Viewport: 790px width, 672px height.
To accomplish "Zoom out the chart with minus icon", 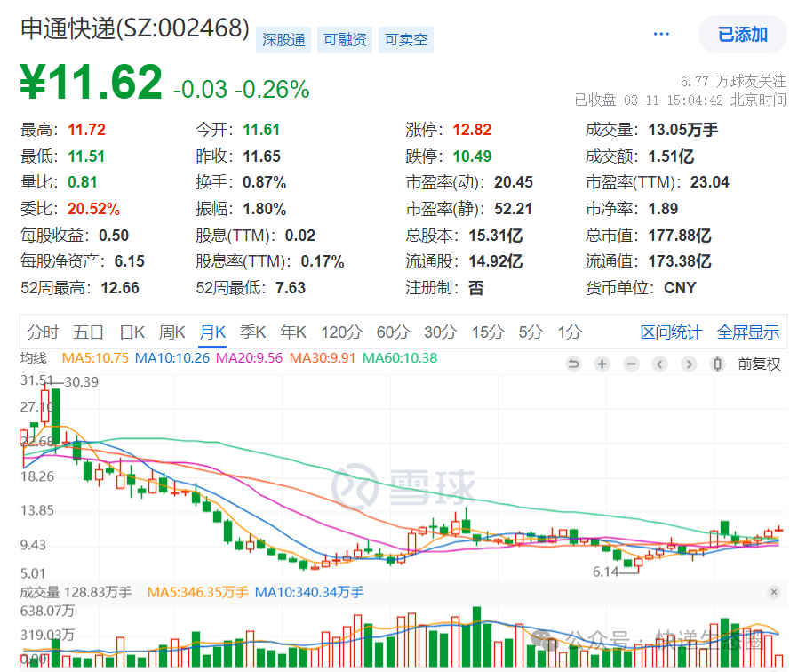I will (x=631, y=364).
